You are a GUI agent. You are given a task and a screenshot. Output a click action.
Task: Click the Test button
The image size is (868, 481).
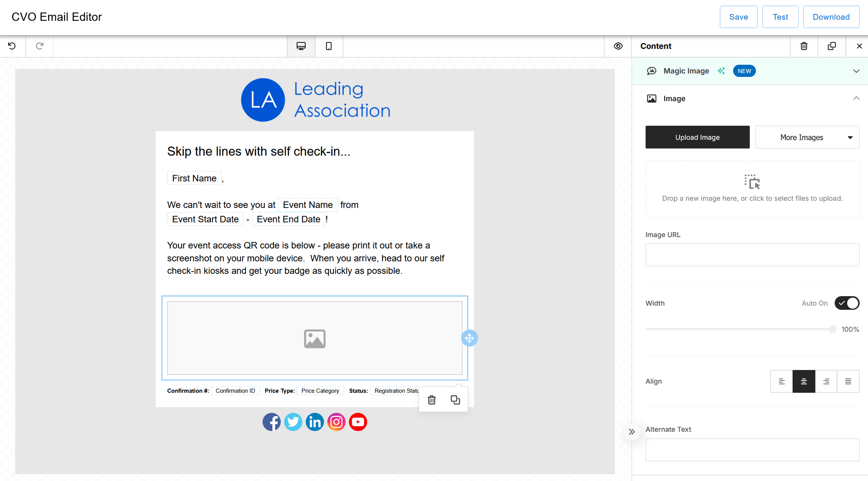(780, 17)
